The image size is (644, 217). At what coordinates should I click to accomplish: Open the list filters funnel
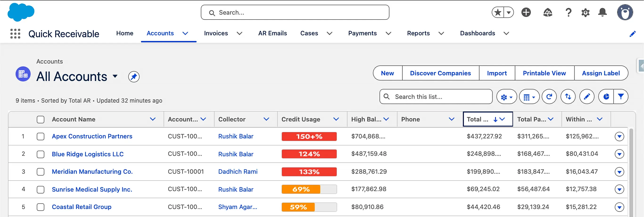[x=621, y=97]
